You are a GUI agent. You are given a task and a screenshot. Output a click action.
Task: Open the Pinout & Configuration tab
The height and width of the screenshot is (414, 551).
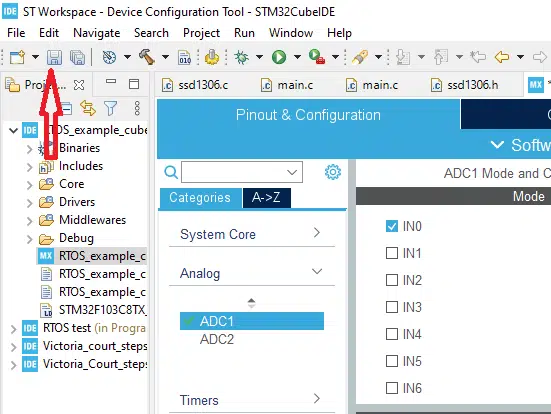308,115
